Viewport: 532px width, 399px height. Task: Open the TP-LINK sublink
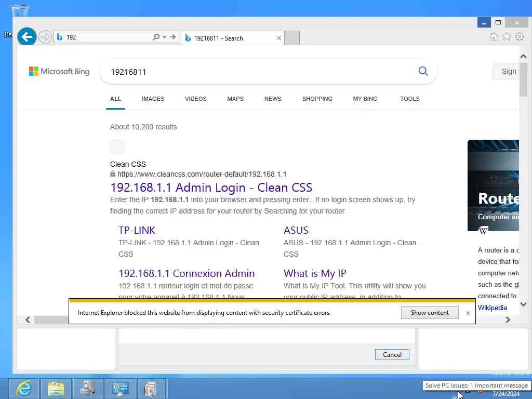click(137, 230)
